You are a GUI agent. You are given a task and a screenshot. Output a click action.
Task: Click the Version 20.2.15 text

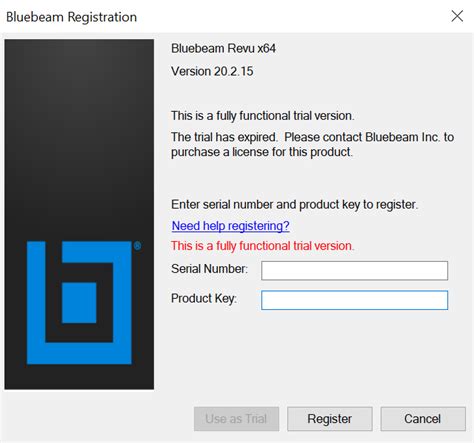[212, 71]
